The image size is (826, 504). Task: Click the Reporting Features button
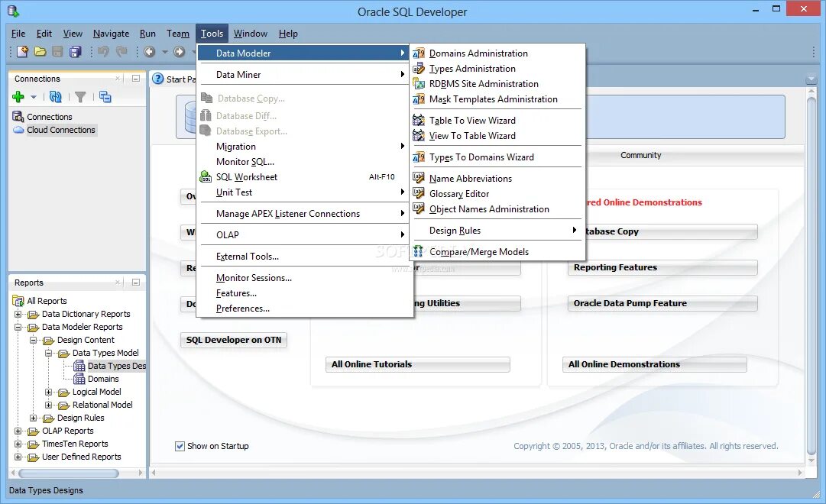click(662, 267)
